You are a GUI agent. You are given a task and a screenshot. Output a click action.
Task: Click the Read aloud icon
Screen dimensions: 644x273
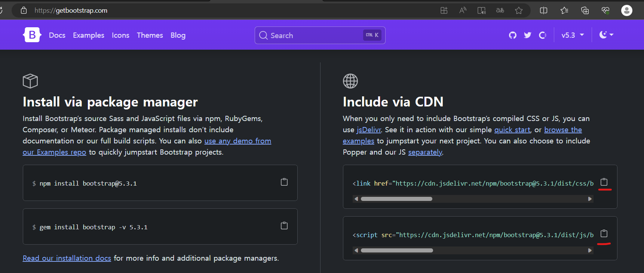click(x=463, y=10)
